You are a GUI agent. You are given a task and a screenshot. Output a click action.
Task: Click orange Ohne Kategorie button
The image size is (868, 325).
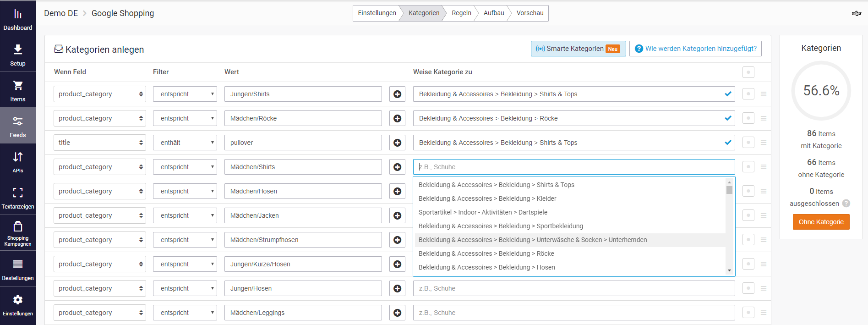(x=821, y=222)
